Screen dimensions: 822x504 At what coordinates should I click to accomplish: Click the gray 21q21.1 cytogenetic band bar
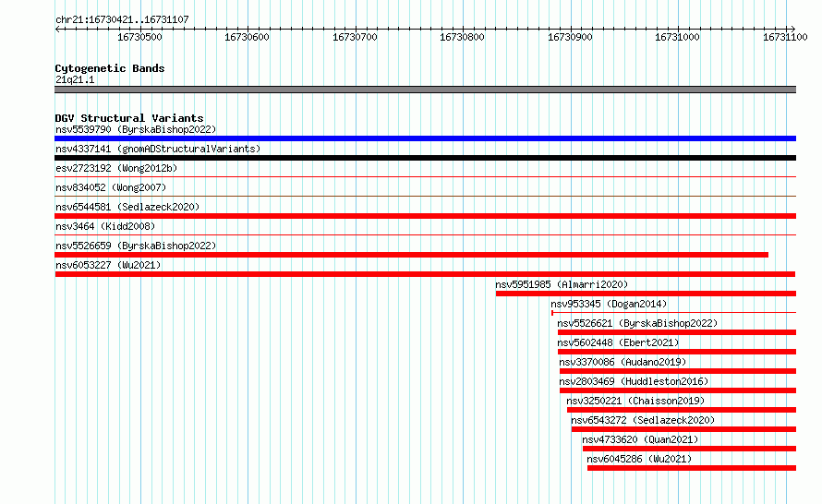(425, 90)
